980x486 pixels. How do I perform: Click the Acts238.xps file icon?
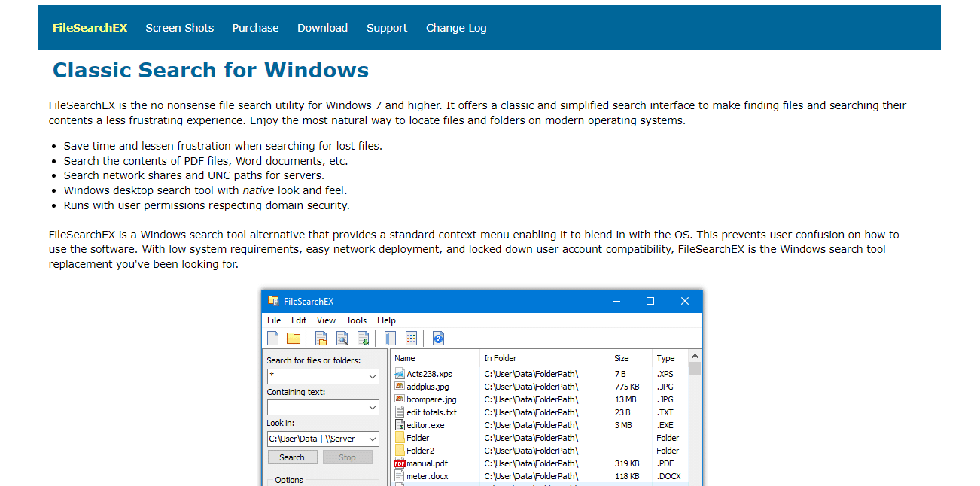pos(400,374)
